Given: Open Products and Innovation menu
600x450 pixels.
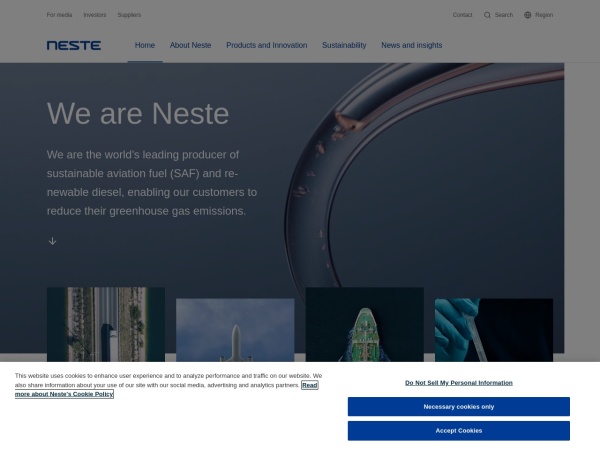Looking at the screenshot, I should click(x=267, y=45).
